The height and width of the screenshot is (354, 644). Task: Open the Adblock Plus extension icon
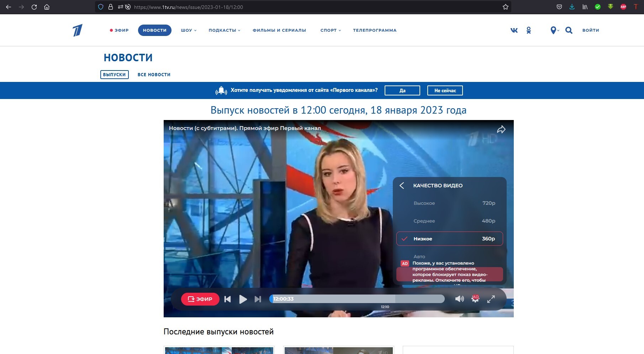[x=623, y=7]
